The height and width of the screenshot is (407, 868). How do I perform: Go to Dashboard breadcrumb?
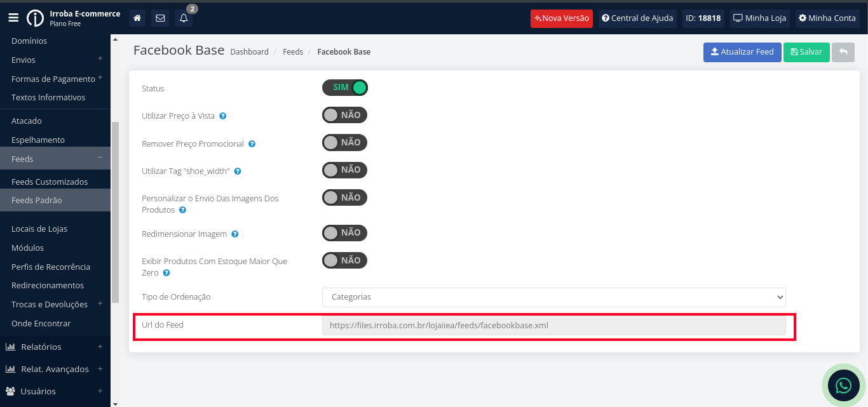[250, 52]
